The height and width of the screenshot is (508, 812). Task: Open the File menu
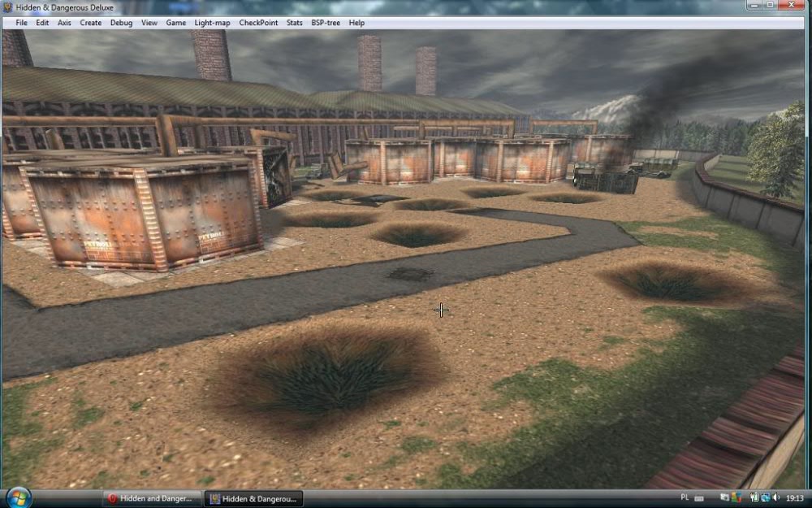(21, 23)
